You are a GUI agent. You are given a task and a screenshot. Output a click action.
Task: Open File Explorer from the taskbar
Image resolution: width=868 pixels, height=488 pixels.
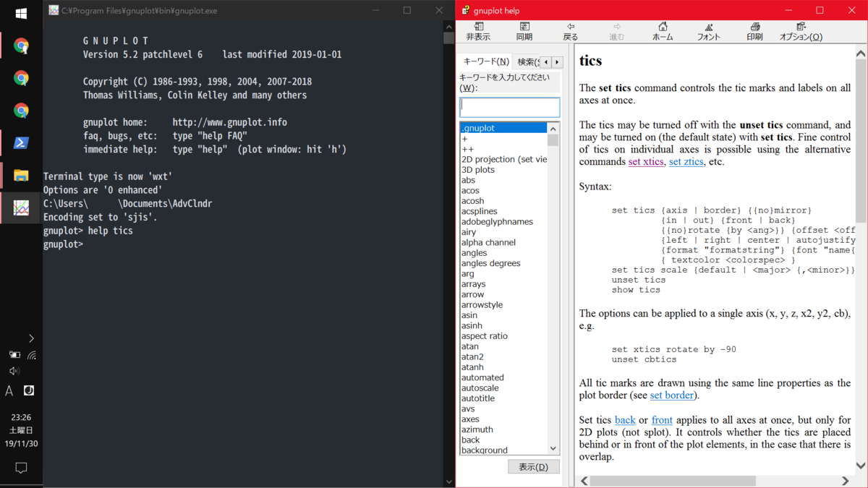[21, 176]
